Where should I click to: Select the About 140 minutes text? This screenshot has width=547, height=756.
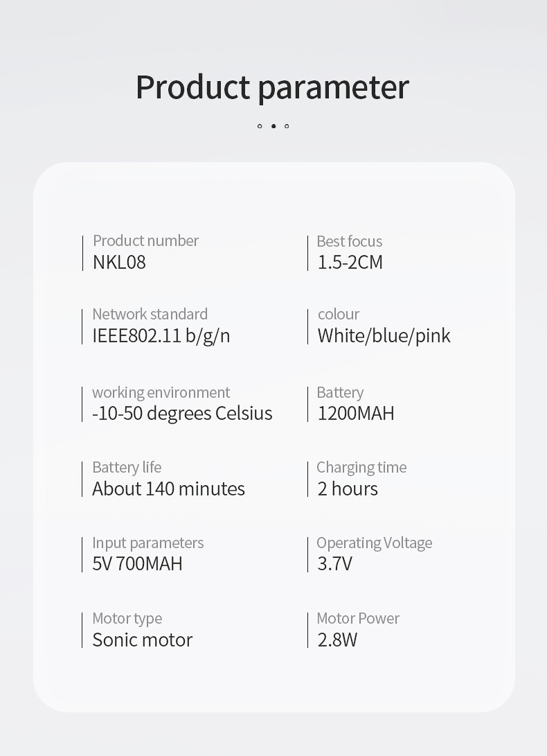pyautogui.click(x=169, y=489)
